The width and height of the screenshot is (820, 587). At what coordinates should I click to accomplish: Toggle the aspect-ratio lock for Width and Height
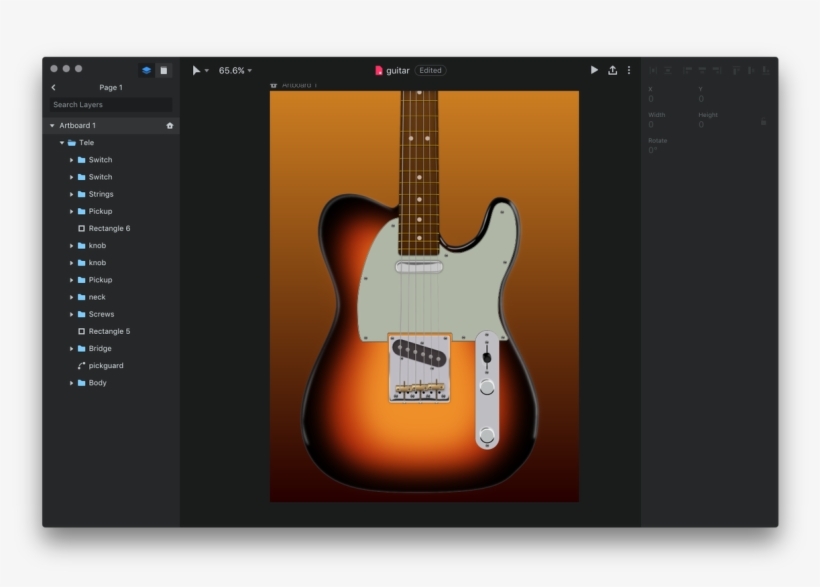click(x=763, y=122)
